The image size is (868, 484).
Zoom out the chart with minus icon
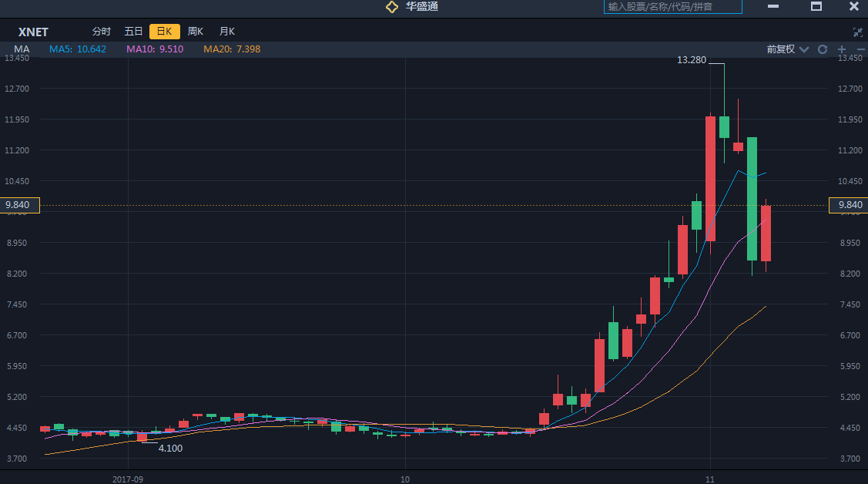coord(859,49)
